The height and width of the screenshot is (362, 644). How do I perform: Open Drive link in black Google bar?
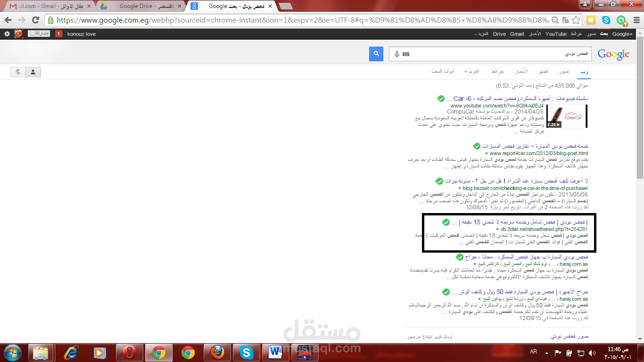(x=499, y=34)
